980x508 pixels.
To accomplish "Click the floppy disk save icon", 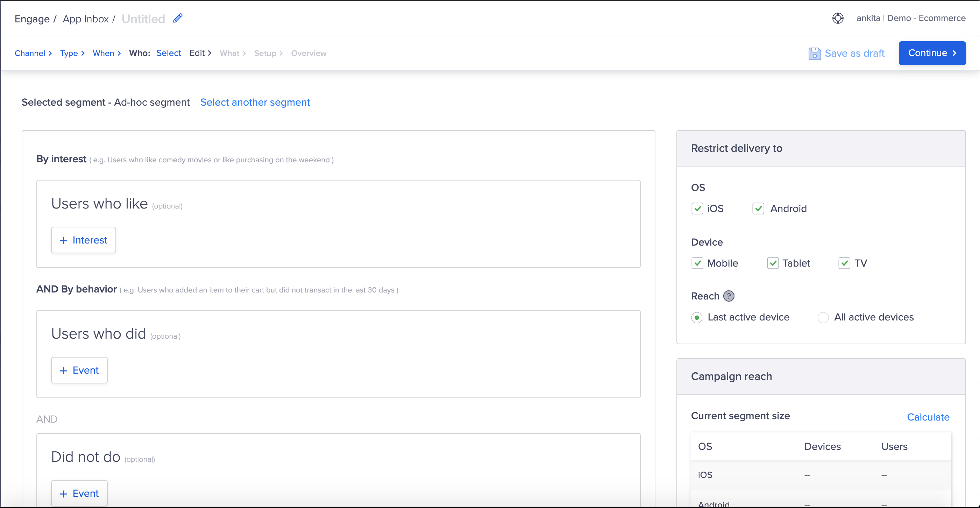I will click(x=814, y=53).
